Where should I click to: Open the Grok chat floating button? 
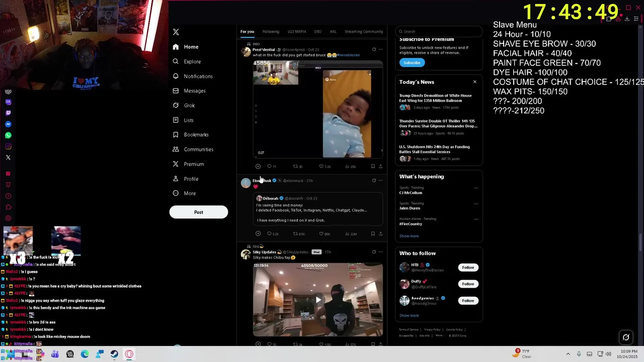[x=626, y=338]
